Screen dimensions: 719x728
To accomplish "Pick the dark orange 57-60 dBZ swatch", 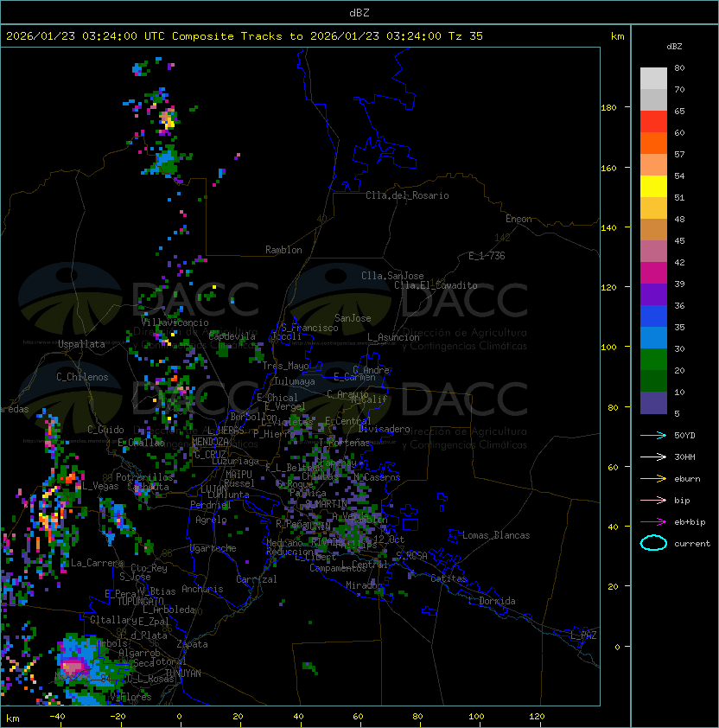I will coord(653,143).
